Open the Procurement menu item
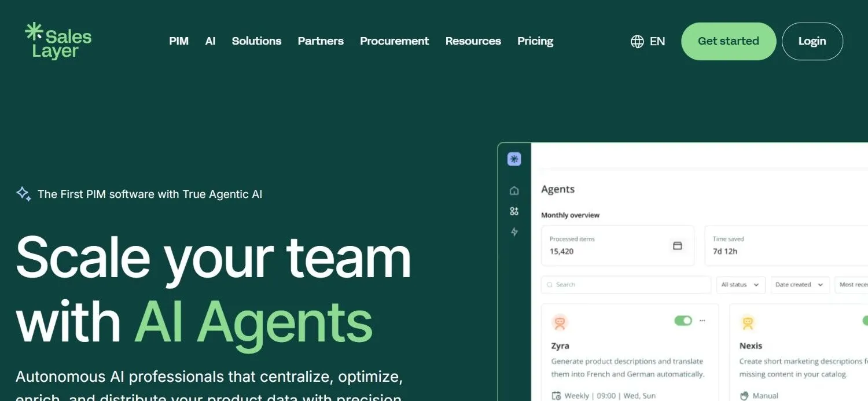868x401 pixels. click(394, 41)
